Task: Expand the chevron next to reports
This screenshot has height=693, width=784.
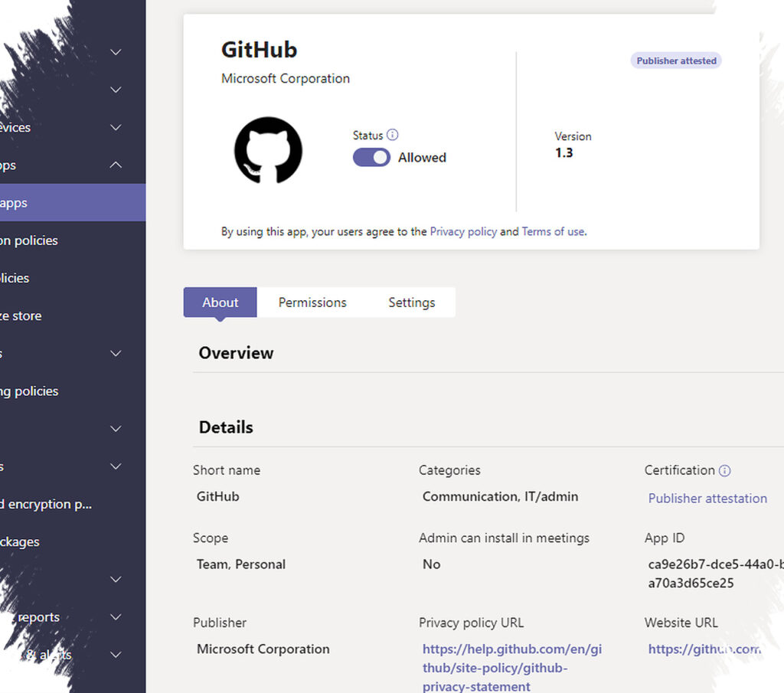Action: [x=116, y=616]
